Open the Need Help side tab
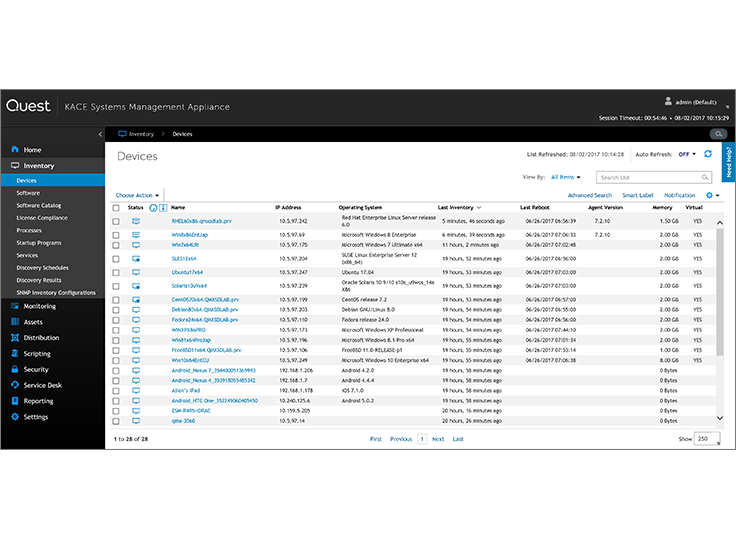 [x=728, y=162]
